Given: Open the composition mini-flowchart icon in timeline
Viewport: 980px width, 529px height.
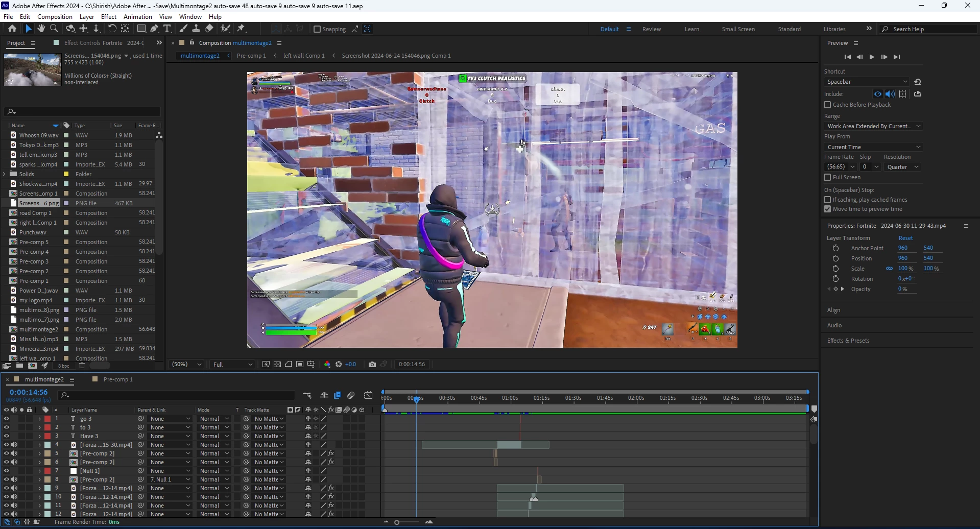Looking at the screenshot, I should [307, 395].
